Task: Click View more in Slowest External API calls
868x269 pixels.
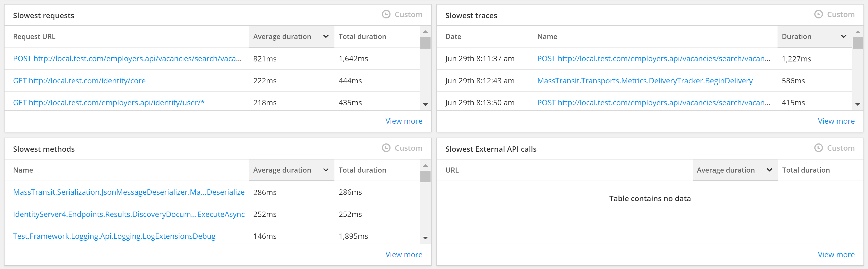Action: [x=836, y=255]
